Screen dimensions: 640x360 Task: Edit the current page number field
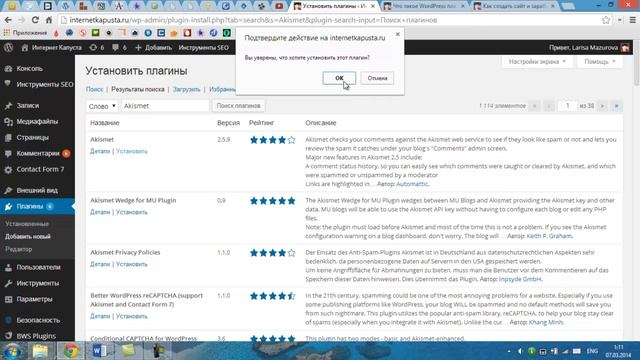point(567,106)
